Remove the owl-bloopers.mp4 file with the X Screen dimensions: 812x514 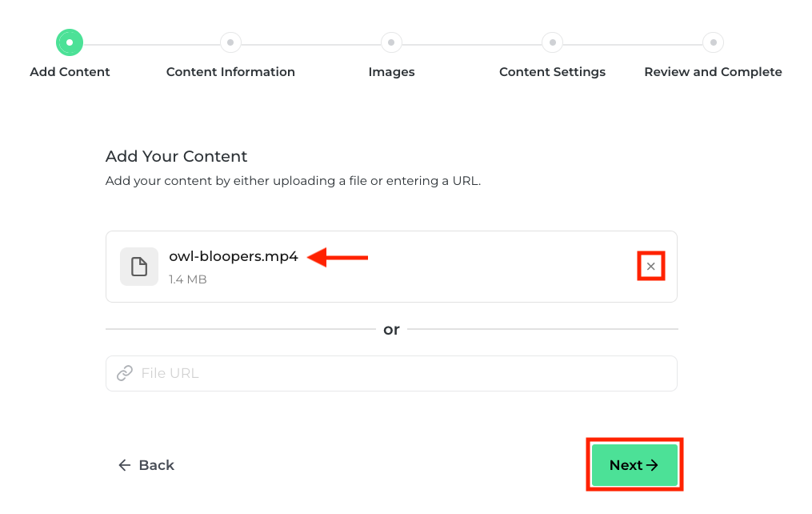[651, 267]
